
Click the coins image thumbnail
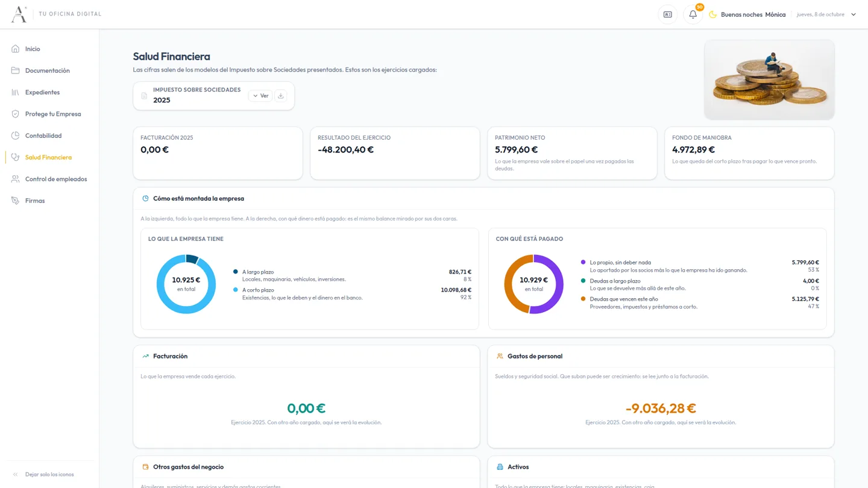click(769, 80)
